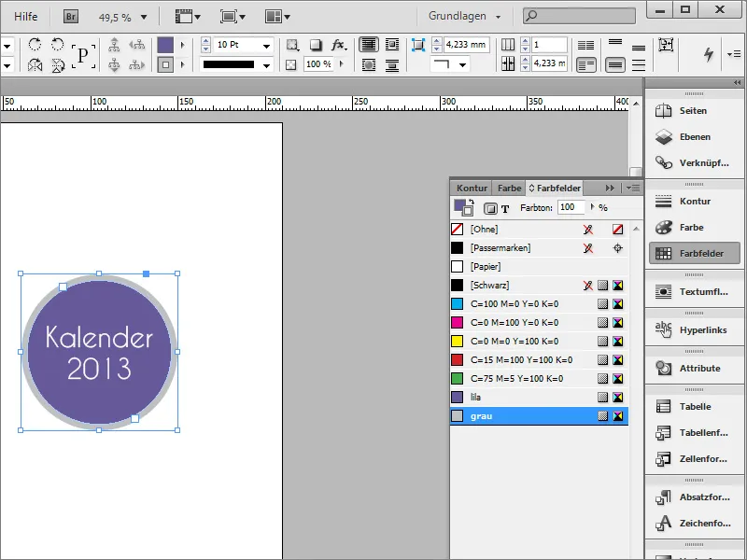Image resolution: width=747 pixels, height=560 pixels.
Task: Swap fill and stroke in Farbfelder panel
Action: tap(472, 202)
